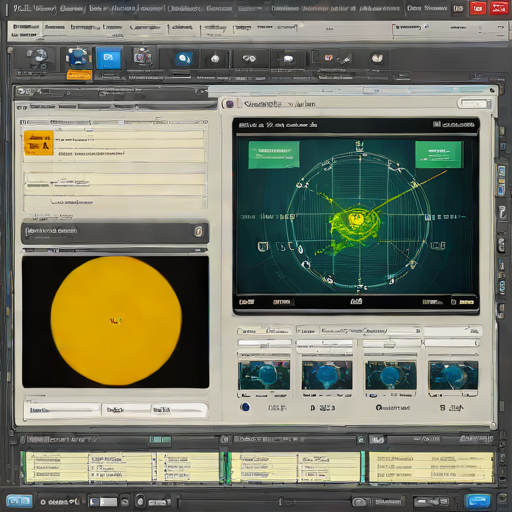Click the purple icon beside the right panel title
Image resolution: width=512 pixels, height=512 pixels.
point(230,104)
